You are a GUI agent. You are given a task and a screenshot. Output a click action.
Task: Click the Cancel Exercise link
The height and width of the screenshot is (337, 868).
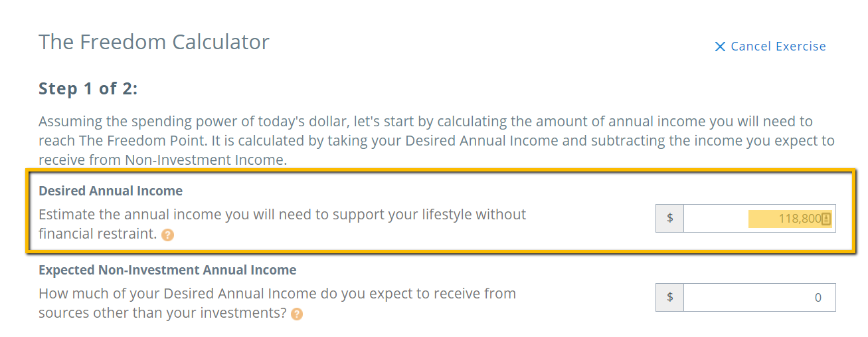pyautogui.click(x=770, y=47)
